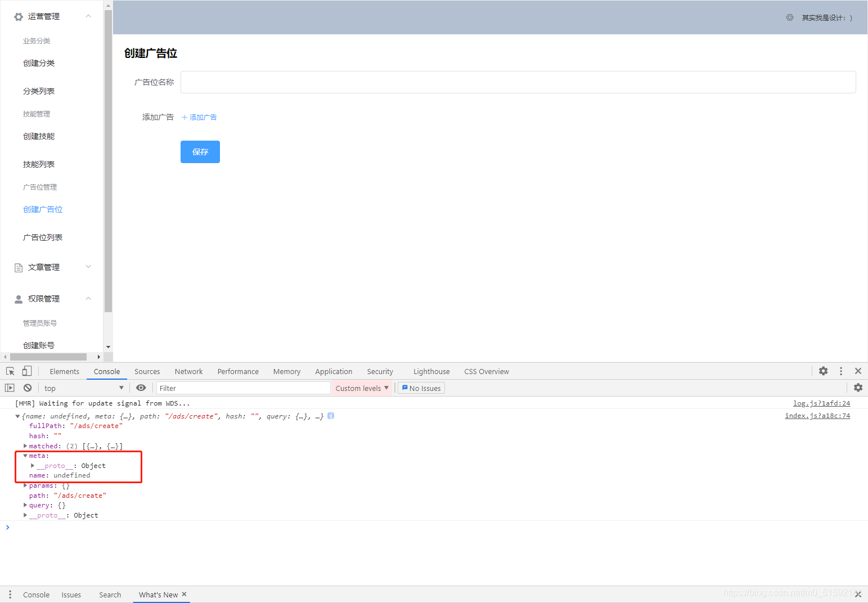
Task: Click the 运营管理 gear icon
Action: click(19, 17)
